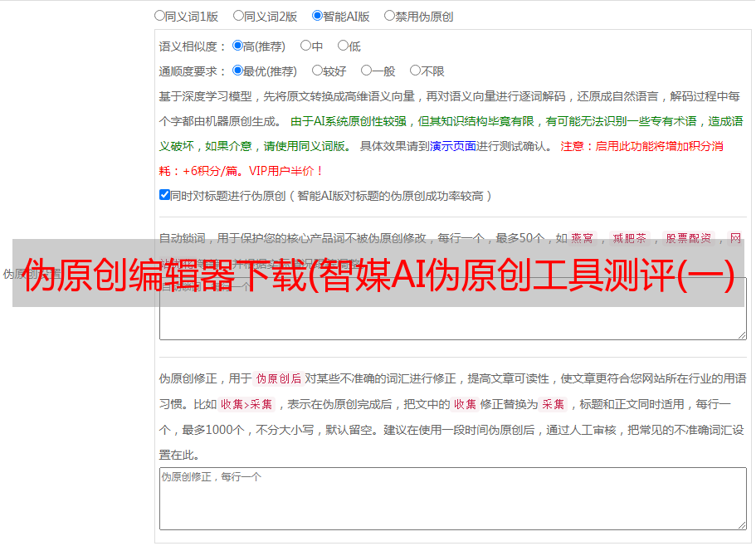Click the green text 义破坏，如果介意，请使用同义词版。
The image size is (756, 546).
[256, 146]
